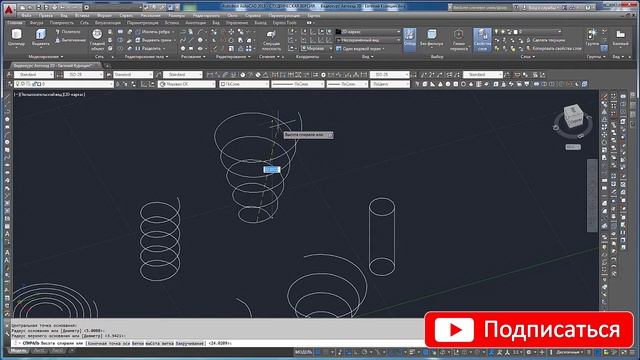Click the Вход в службы sign-in button
640x360 pixels.
point(541,7)
